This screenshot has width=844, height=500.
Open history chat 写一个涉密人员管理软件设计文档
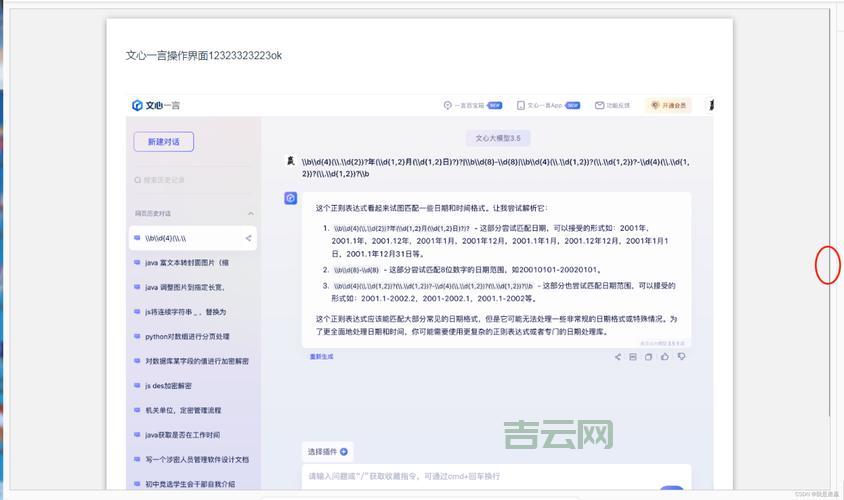click(x=193, y=460)
